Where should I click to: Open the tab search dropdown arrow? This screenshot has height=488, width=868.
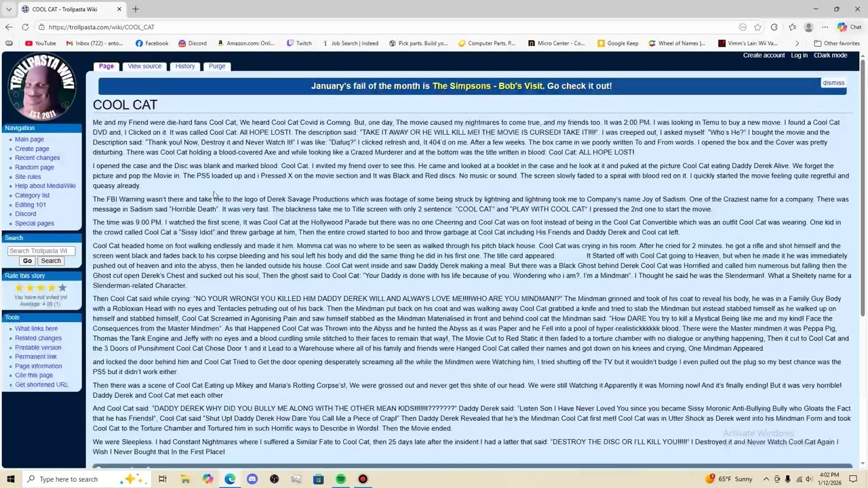click(x=8, y=9)
